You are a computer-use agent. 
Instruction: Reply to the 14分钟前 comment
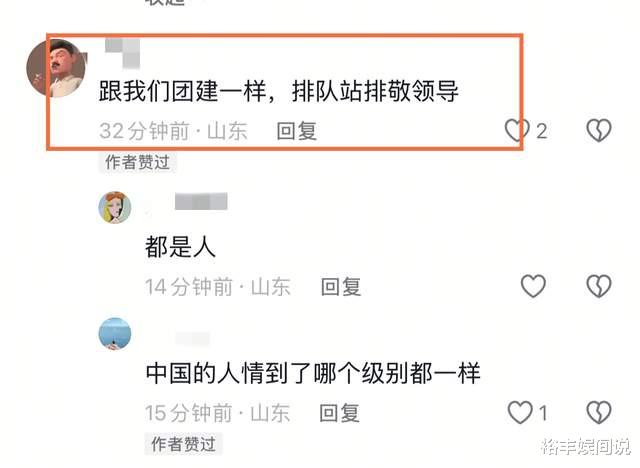[341, 287]
